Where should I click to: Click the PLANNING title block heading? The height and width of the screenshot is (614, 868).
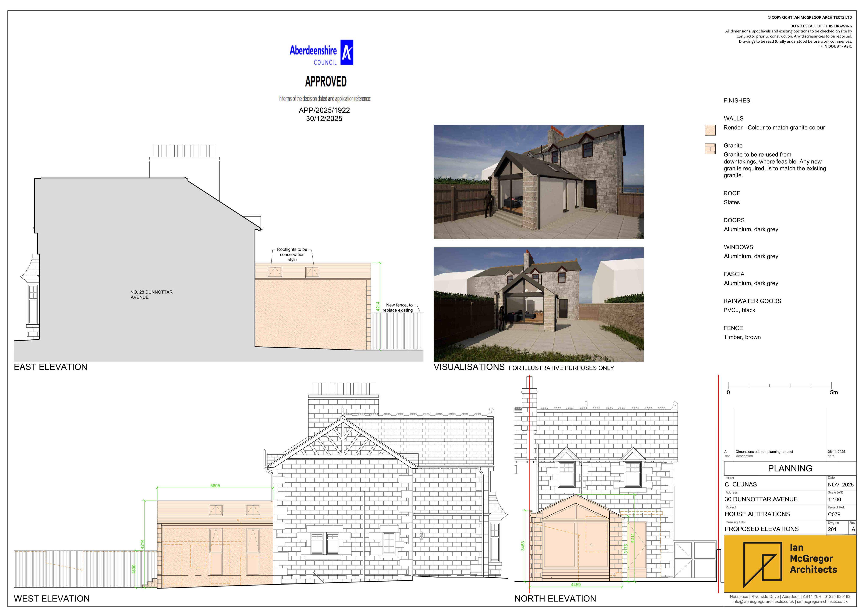[x=790, y=468]
